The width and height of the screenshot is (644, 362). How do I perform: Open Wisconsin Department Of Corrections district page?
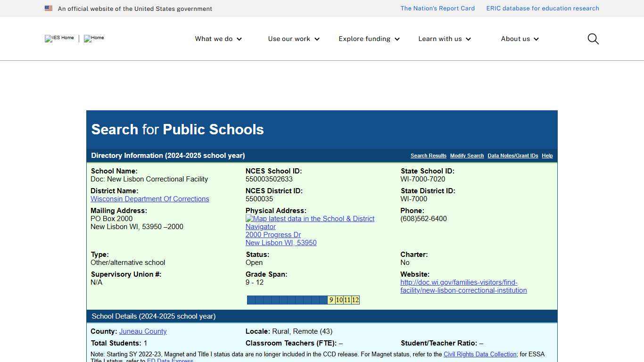(x=149, y=198)
